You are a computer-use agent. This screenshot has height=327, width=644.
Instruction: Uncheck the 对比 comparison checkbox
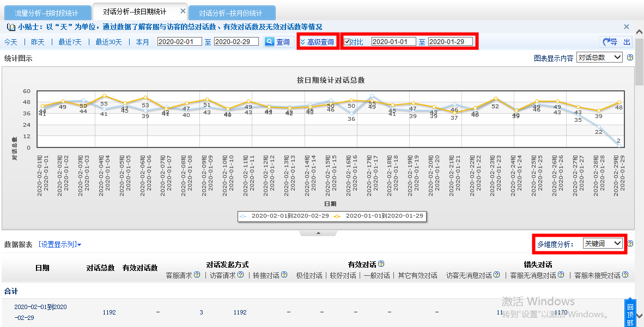(347, 42)
